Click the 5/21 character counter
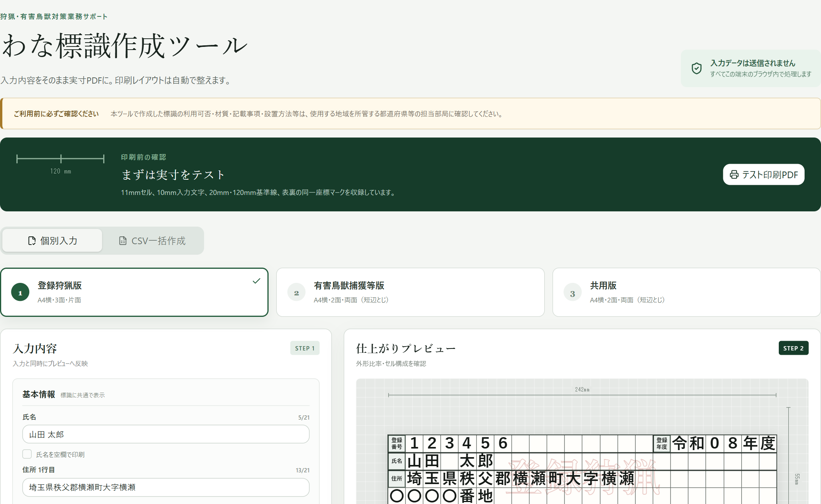This screenshot has height=504, width=821. point(304,418)
